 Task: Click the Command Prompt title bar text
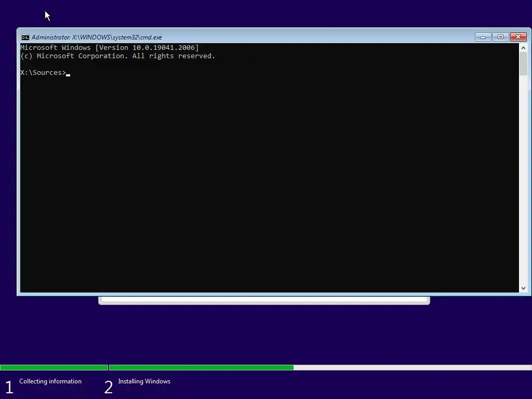[97, 37]
